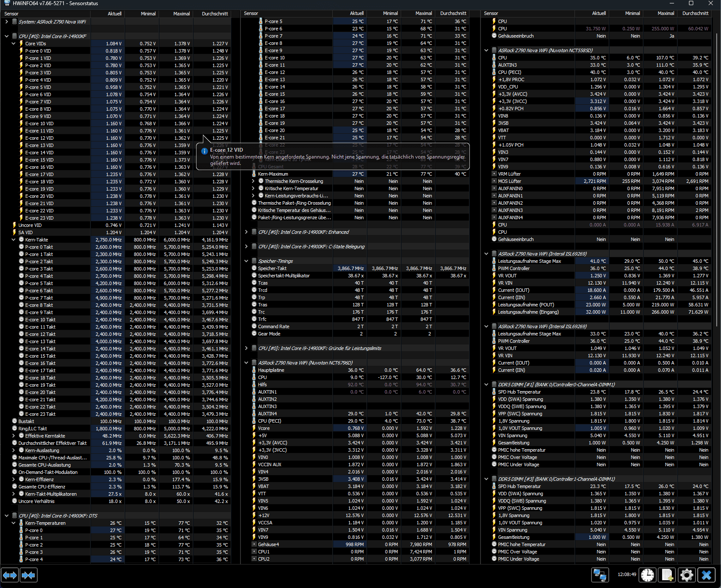This screenshot has height=588, width=721.
Task: Click fan icon beside MOS Lüfter
Action: (494, 181)
